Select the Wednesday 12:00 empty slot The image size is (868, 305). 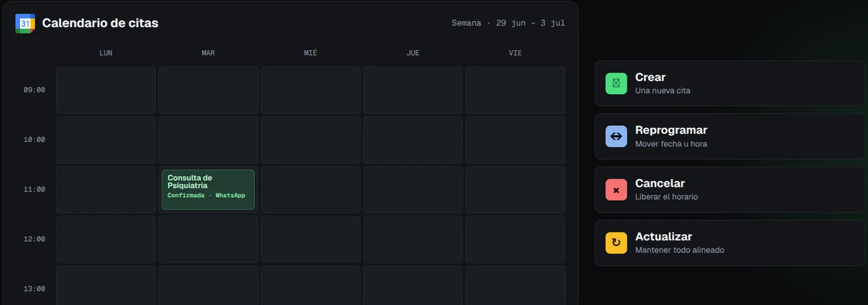tap(311, 239)
